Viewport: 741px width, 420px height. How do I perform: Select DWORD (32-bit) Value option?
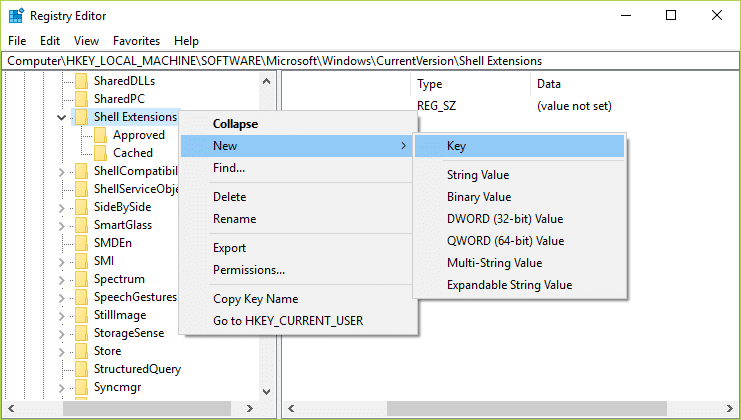coord(505,219)
